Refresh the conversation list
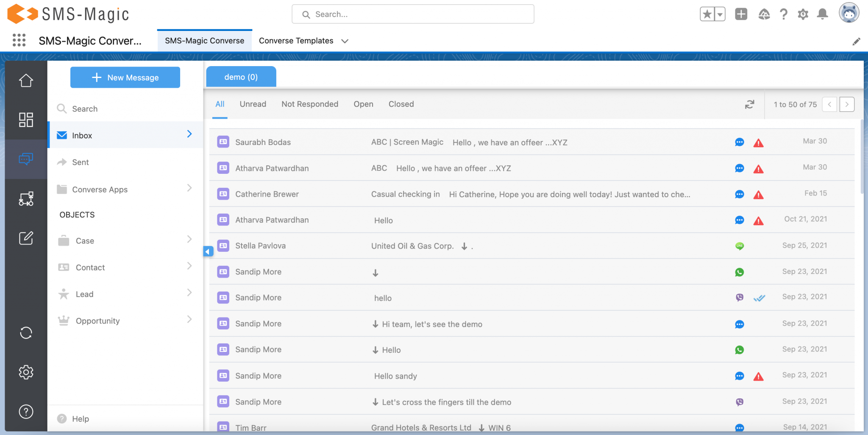 coord(749,104)
